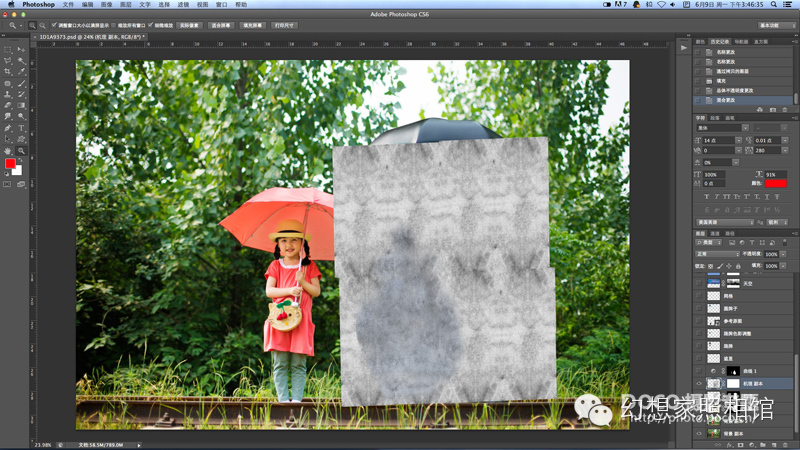Open the 滤镜 menu
The image size is (800, 450).
[183, 5]
